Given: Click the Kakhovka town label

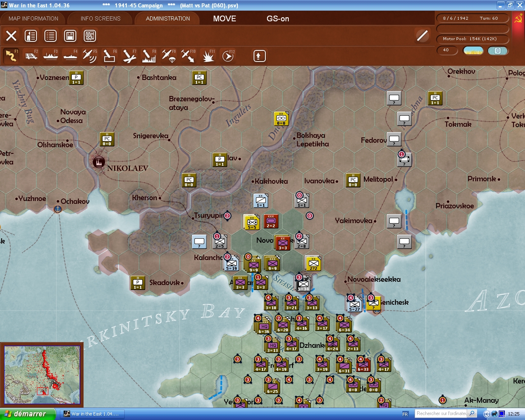Looking at the screenshot, I should [271, 181].
